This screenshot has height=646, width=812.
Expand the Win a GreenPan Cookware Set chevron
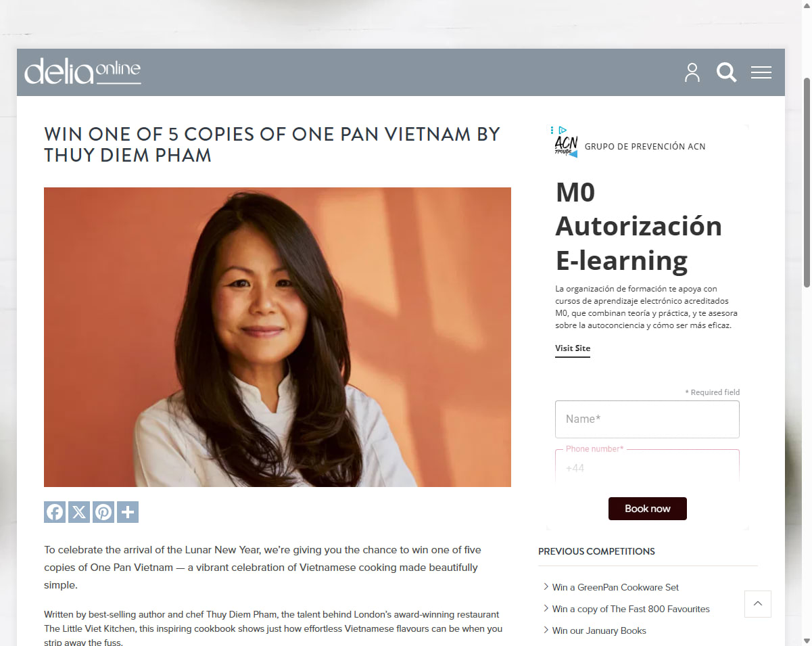pos(546,586)
